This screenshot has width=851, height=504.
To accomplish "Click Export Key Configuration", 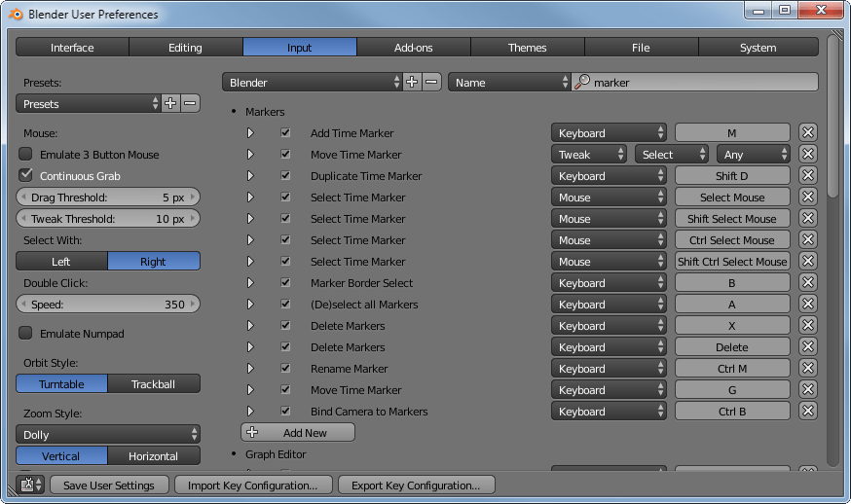I will (417, 485).
